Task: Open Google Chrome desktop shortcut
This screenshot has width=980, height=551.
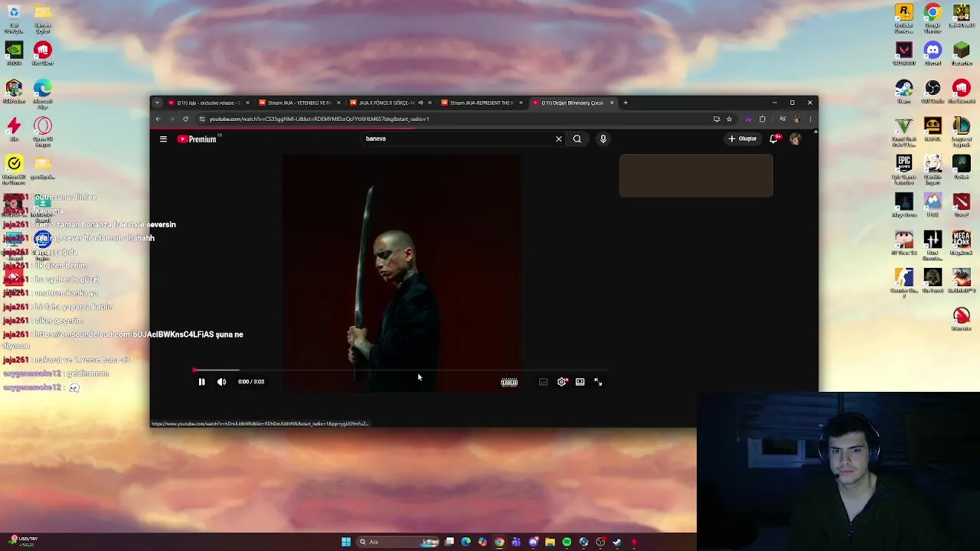Action: coord(933,17)
